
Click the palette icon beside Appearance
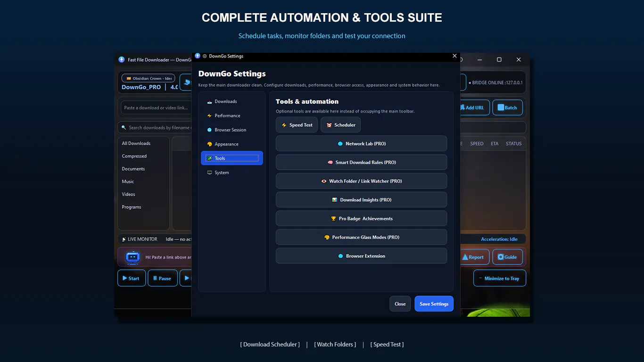click(x=209, y=144)
